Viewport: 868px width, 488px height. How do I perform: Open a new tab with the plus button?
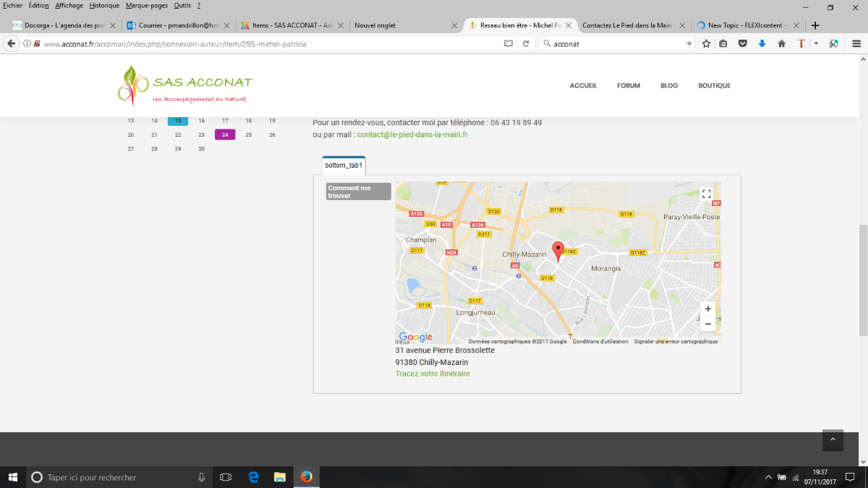click(816, 25)
